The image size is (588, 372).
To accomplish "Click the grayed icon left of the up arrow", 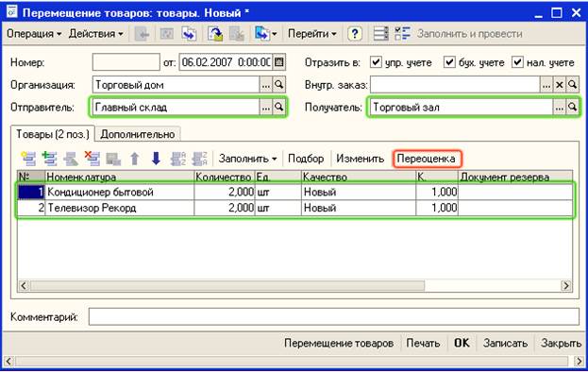I will (113, 159).
